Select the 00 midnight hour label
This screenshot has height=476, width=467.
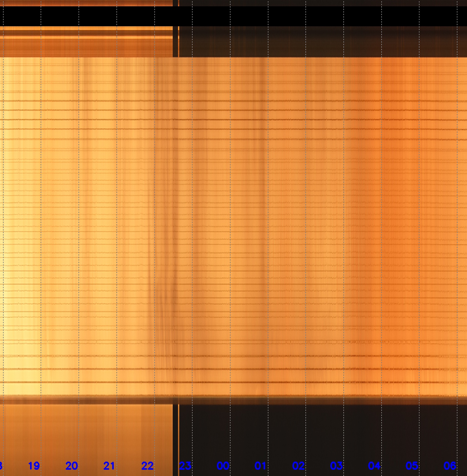(x=223, y=466)
